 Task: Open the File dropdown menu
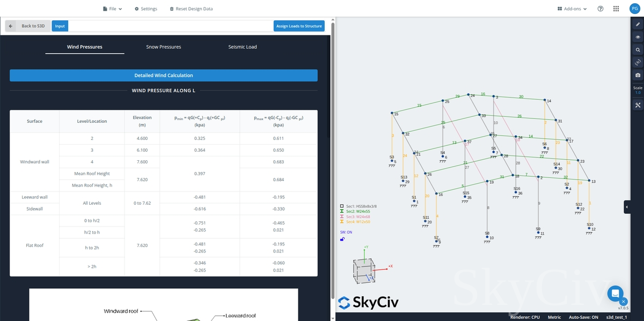(x=112, y=9)
